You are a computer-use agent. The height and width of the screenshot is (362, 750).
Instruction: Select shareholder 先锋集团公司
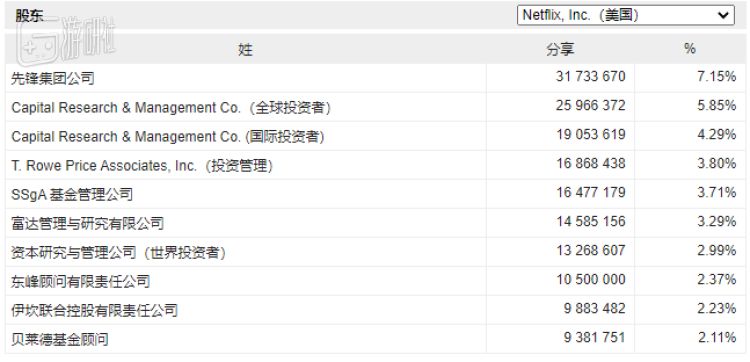53,78
